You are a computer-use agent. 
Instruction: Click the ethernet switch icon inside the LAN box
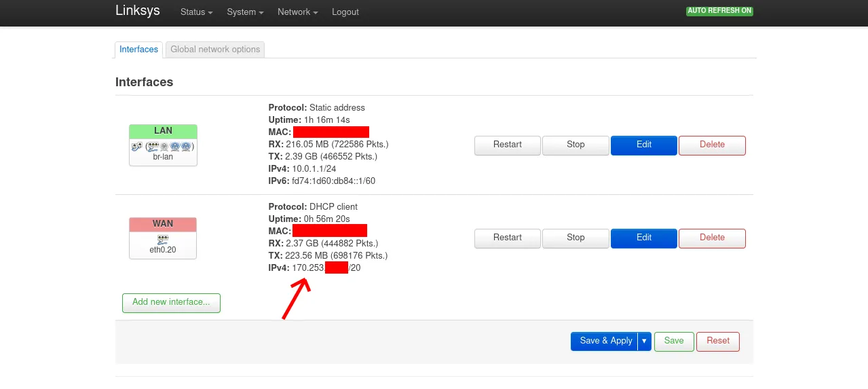click(153, 147)
